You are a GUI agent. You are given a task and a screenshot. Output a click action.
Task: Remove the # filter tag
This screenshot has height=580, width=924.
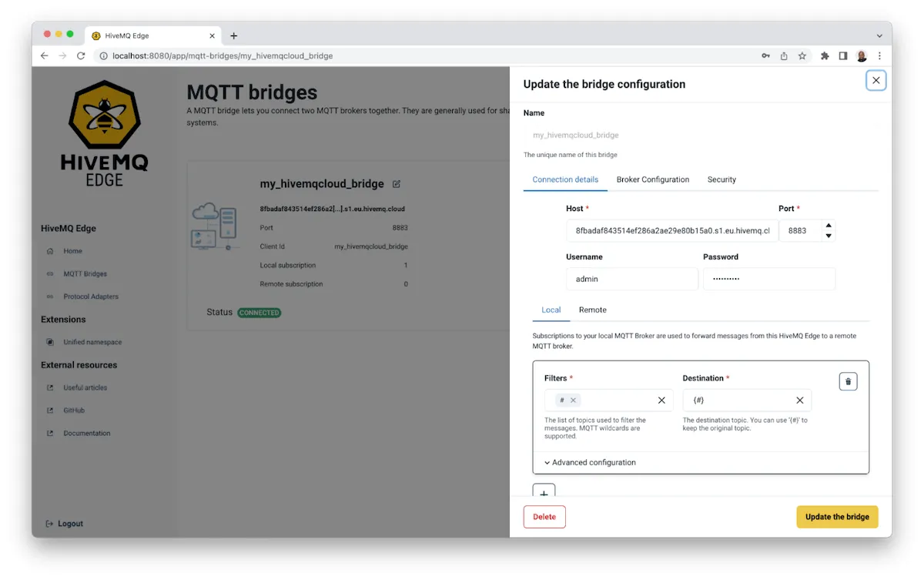click(x=573, y=401)
